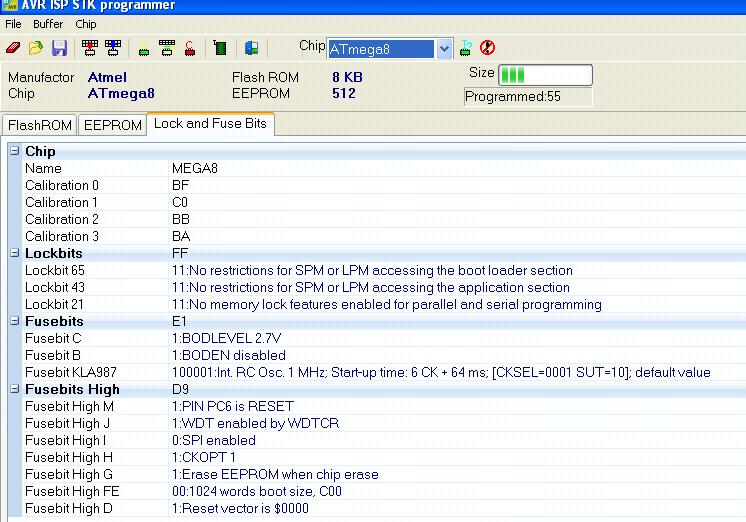This screenshot has width=746, height=522.
Task: Open the Buffer menu
Action: (x=48, y=24)
